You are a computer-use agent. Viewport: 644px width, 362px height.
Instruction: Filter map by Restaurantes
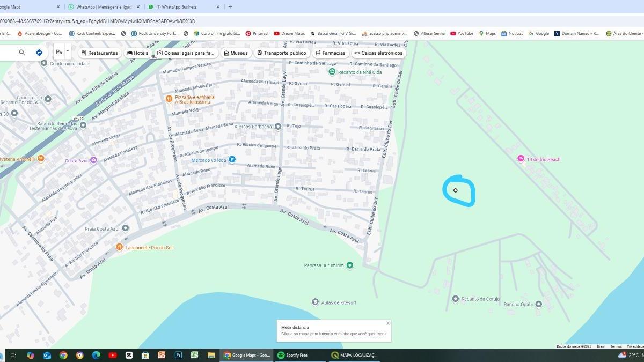[x=100, y=53]
